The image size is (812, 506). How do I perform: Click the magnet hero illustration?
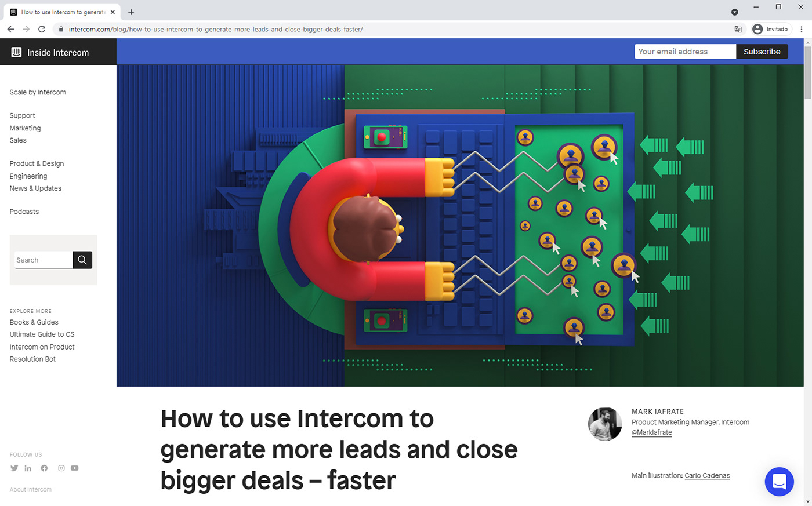tap(460, 225)
